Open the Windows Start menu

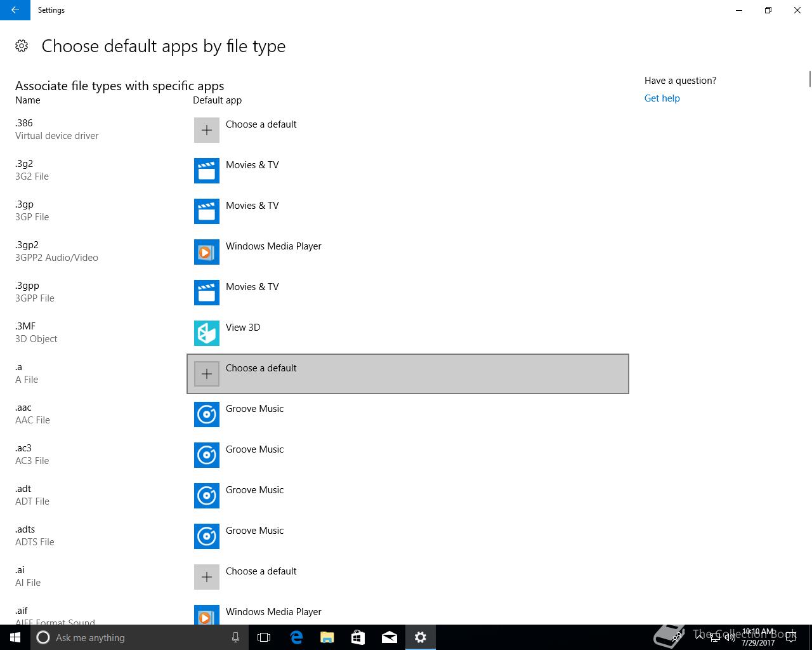(15, 637)
